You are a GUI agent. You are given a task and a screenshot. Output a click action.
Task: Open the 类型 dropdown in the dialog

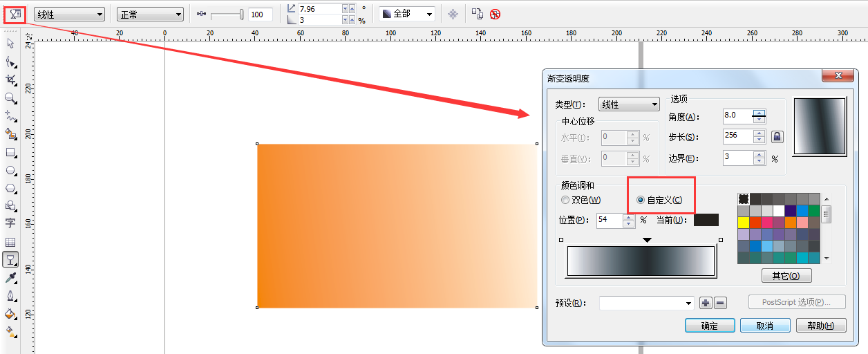pos(629,104)
